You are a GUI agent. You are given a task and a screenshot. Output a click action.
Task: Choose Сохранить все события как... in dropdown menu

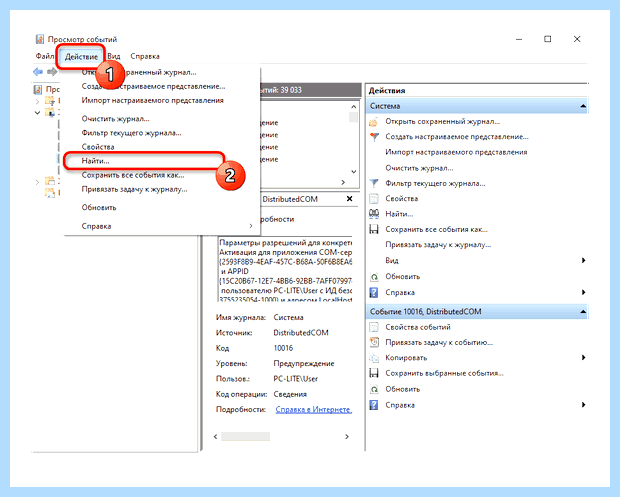[x=161, y=175]
